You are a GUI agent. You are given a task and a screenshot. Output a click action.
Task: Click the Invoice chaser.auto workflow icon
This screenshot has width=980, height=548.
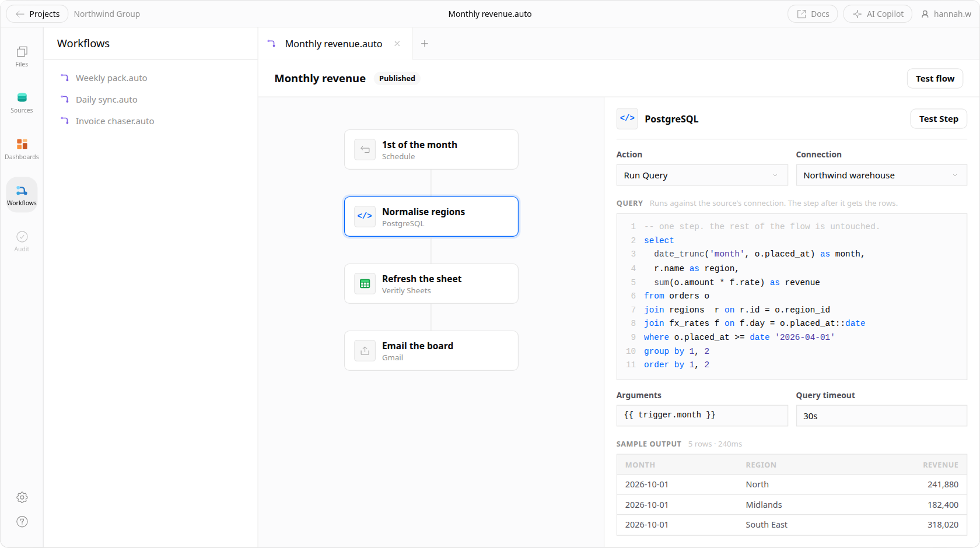(x=65, y=121)
